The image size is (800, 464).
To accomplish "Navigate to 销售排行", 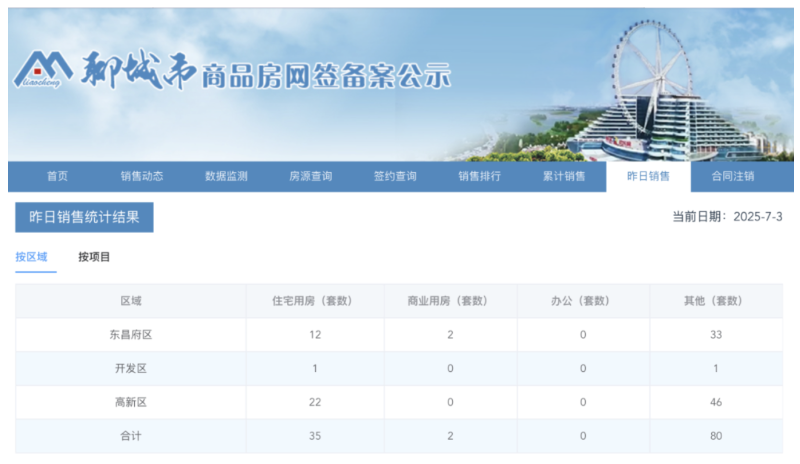I will pyautogui.click(x=480, y=177).
